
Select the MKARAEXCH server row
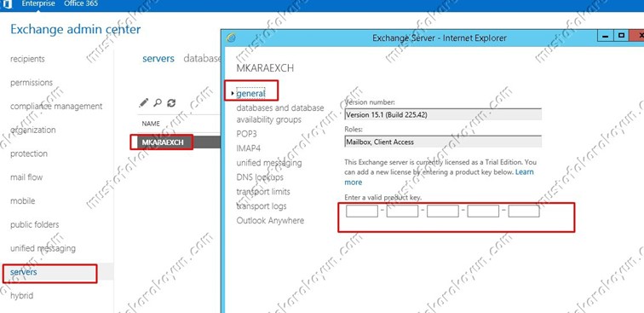pyautogui.click(x=175, y=142)
